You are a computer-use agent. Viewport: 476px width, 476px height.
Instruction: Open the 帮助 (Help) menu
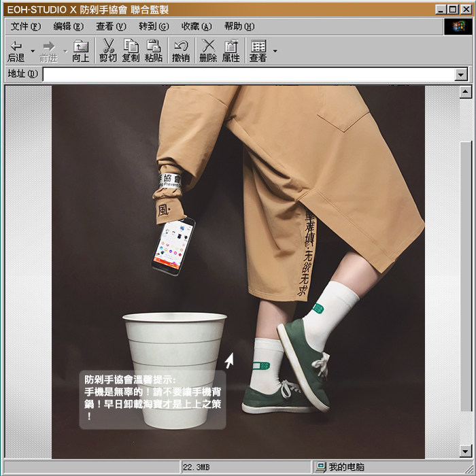tap(239, 27)
